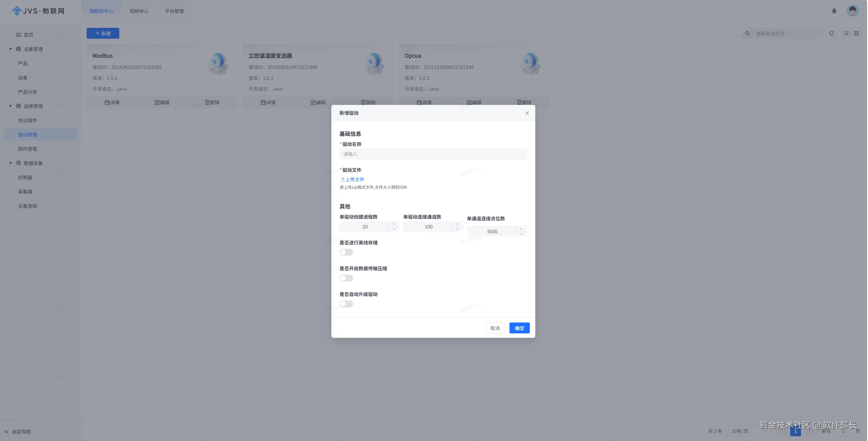Close the 新增驱动 dialog with X
Screen dimensions: 868x441
527,113
